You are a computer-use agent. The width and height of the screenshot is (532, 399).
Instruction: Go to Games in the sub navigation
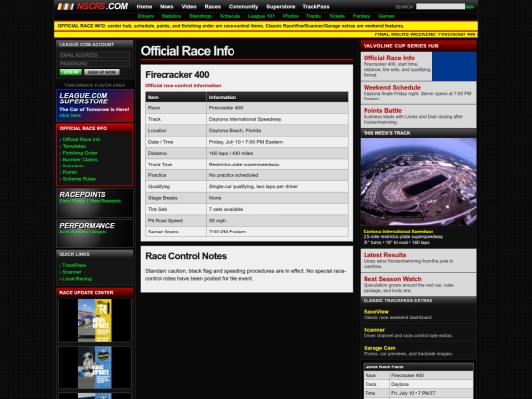[386, 16]
